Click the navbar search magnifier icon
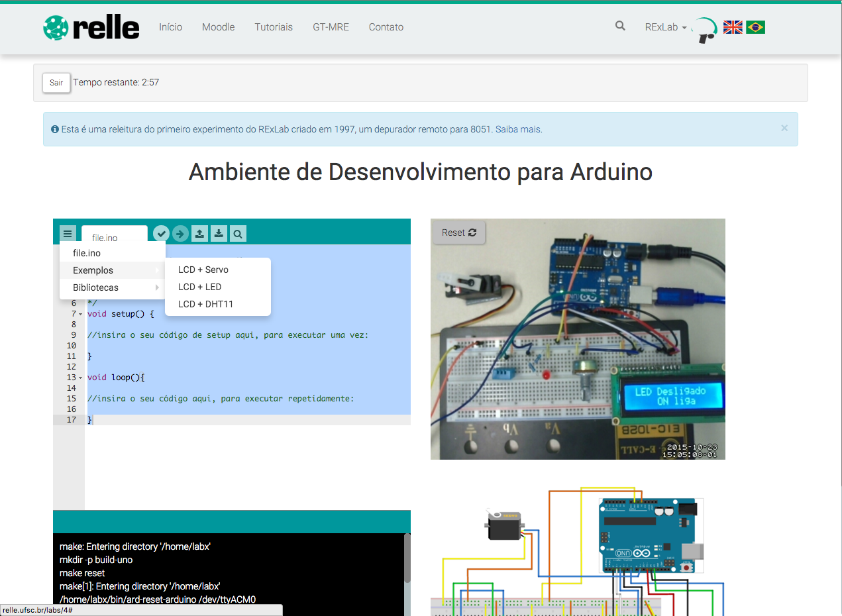842x616 pixels. (620, 26)
